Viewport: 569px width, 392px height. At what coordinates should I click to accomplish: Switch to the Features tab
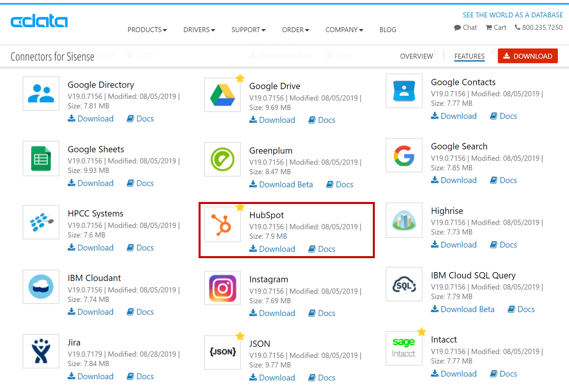tap(469, 56)
